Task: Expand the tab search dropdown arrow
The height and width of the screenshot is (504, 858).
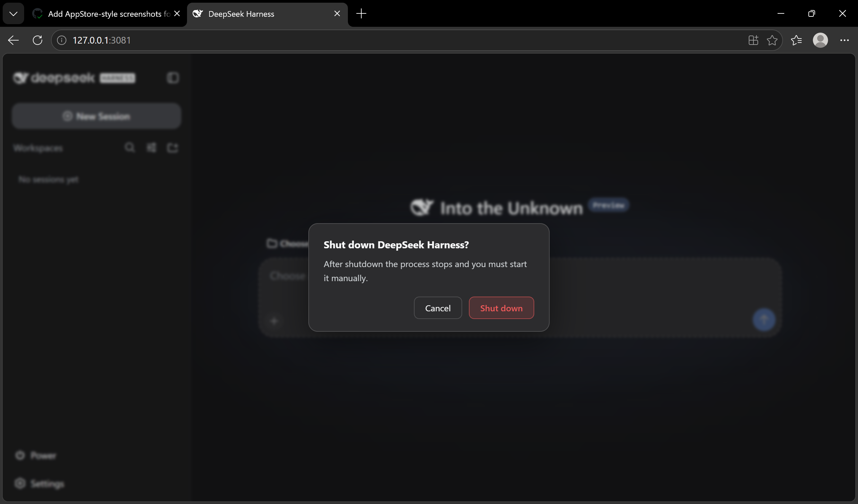Action: click(13, 14)
